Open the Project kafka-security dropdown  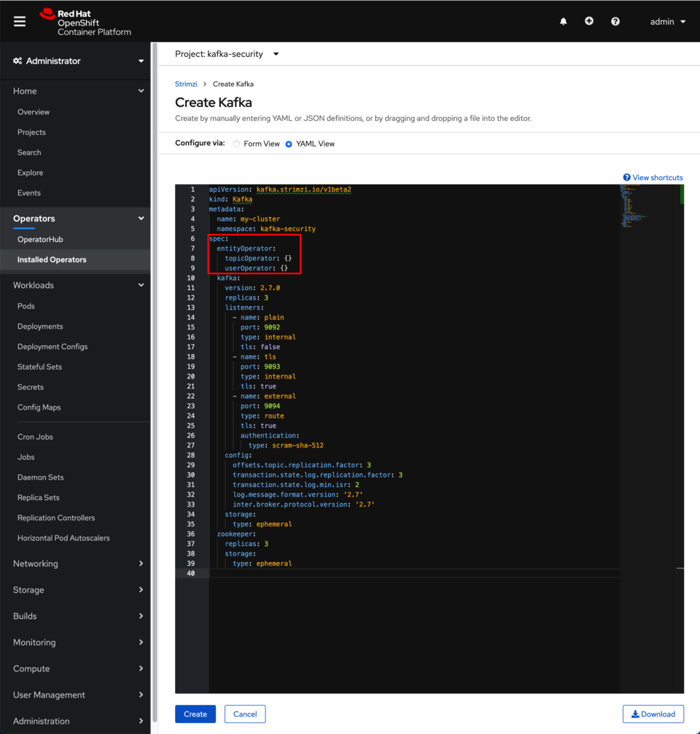pos(227,54)
